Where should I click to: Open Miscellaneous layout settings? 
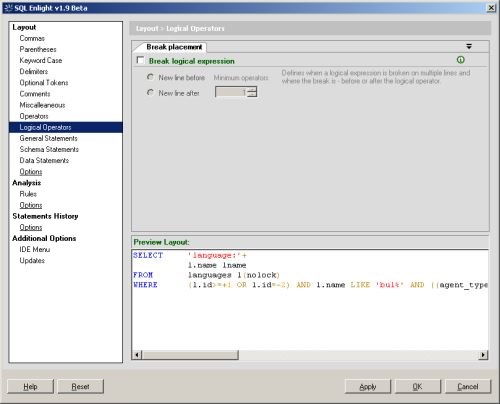click(42, 105)
